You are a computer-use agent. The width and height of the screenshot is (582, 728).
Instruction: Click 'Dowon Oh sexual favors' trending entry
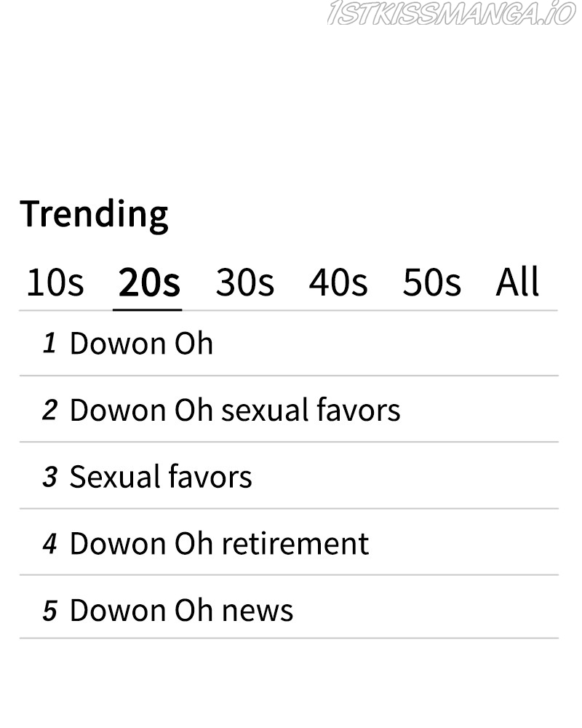pos(234,410)
